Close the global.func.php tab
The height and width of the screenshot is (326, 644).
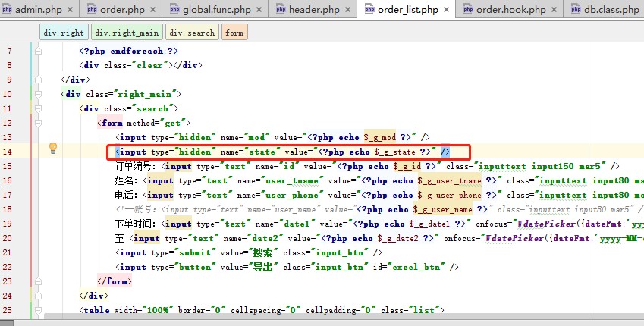pos(259,9)
